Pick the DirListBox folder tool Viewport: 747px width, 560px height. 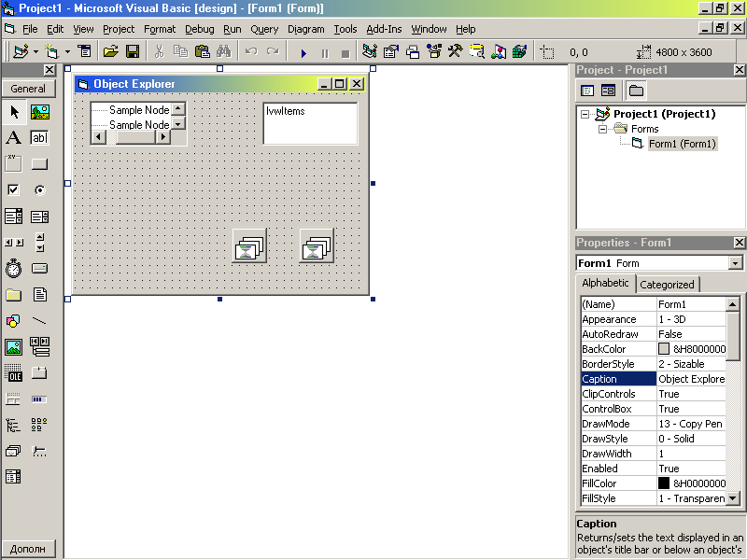[13, 295]
